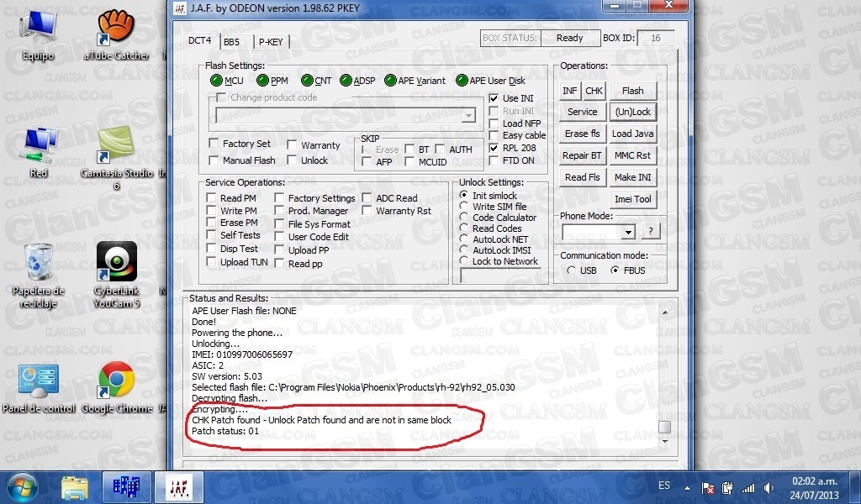This screenshot has height=504, width=861.
Task: Tick the Read PM checkbox
Action: coord(211,197)
